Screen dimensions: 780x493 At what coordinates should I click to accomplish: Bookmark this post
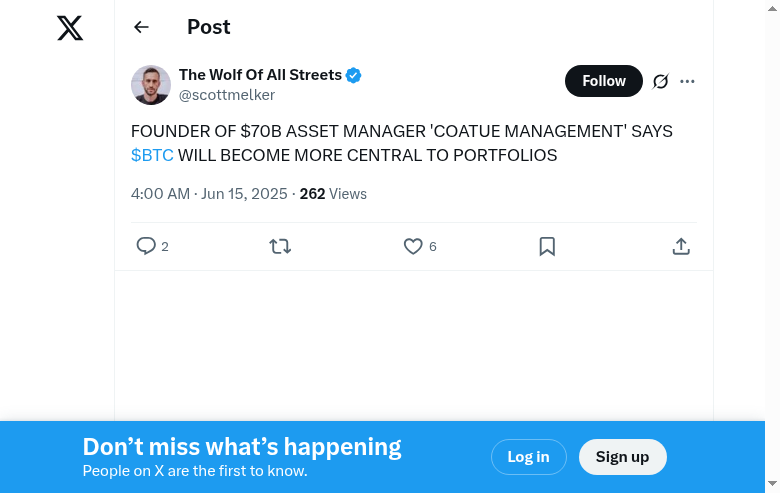[x=547, y=246]
